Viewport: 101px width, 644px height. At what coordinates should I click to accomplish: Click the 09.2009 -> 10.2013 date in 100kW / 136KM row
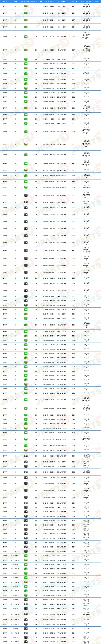(49, 301)
